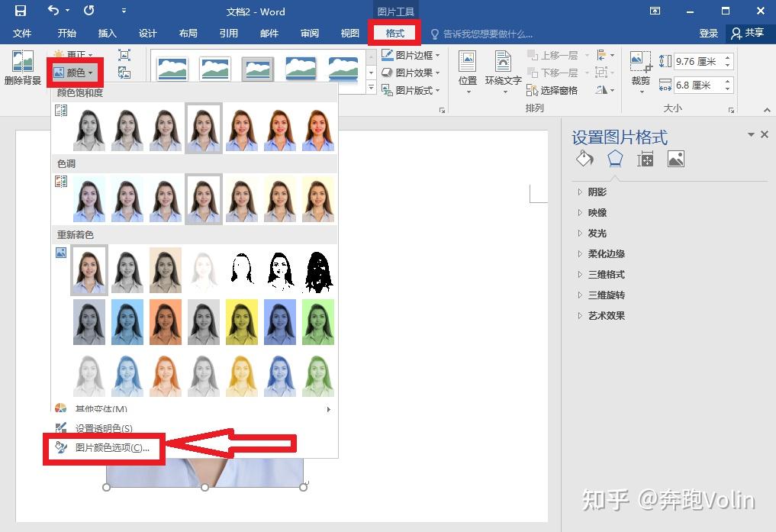This screenshot has width=776, height=532.
Task: Open the 插入 (Insert) ribbon tab
Action: click(x=107, y=33)
